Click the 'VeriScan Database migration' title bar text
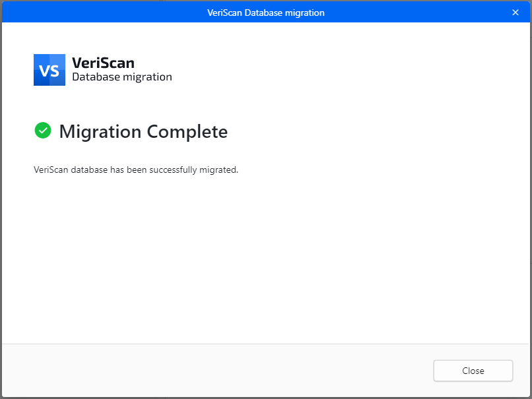The image size is (532, 399). click(266, 13)
